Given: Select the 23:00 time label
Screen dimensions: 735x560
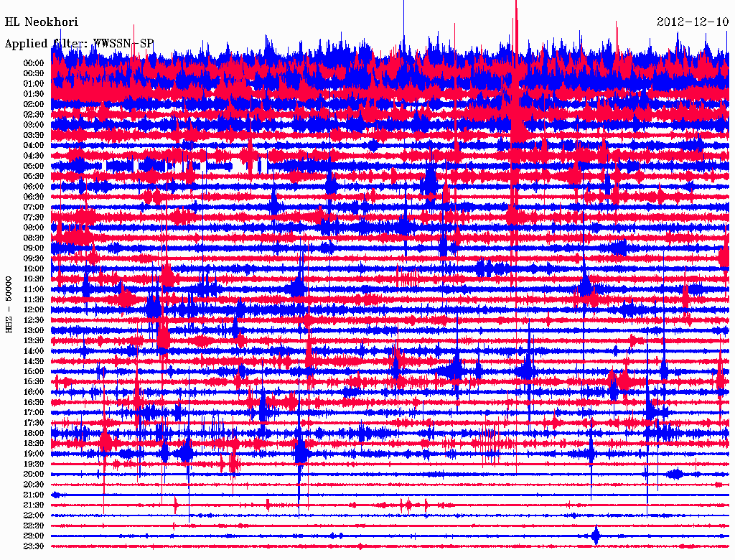Looking at the screenshot, I should pyautogui.click(x=33, y=536).
